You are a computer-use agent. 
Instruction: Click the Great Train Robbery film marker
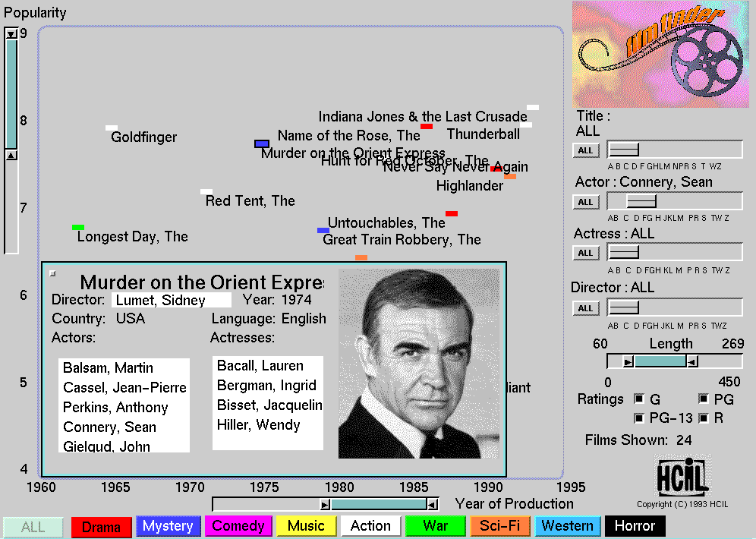click(x=323, y=231)
